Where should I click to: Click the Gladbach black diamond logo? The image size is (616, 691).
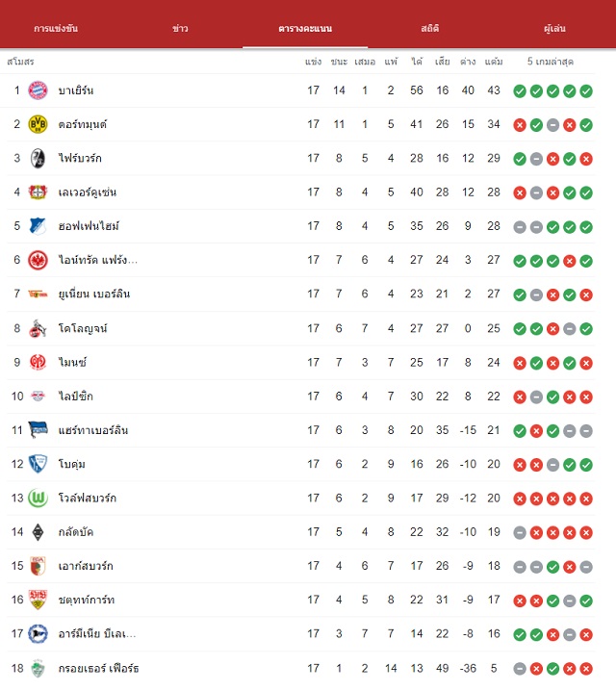38,532
